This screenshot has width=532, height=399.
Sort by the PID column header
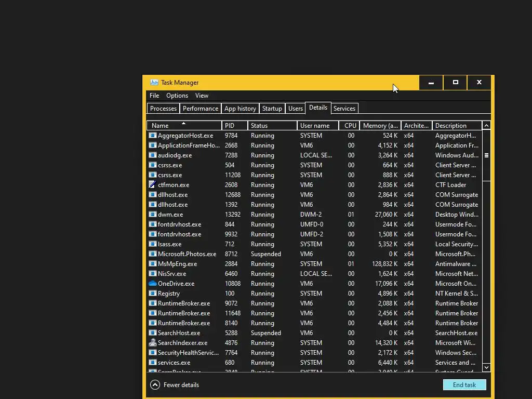pyautogui.click(x=235, y=126)
